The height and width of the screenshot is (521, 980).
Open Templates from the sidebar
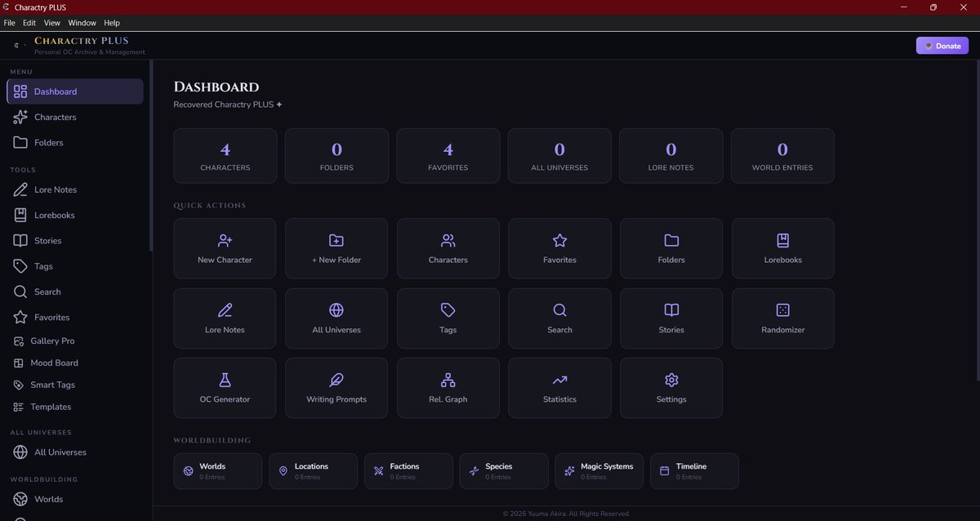pyautogui.click(x=75, y=407)
